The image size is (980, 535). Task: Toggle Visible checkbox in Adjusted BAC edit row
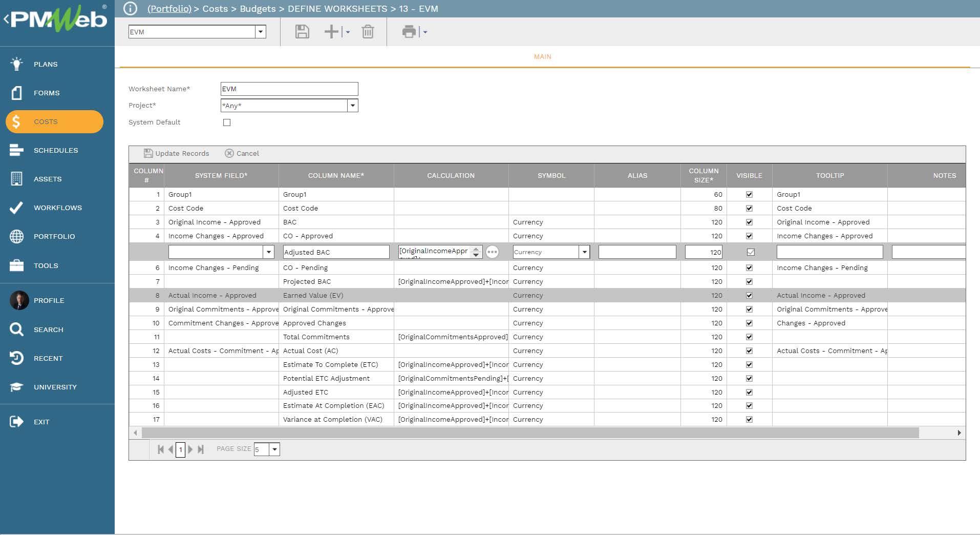(751, 252)
